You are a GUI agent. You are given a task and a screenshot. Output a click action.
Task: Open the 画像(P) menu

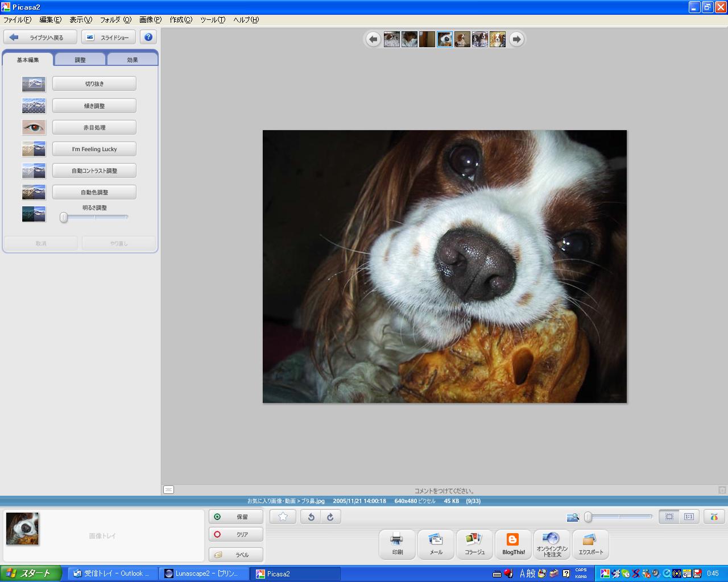click(150, 19)
